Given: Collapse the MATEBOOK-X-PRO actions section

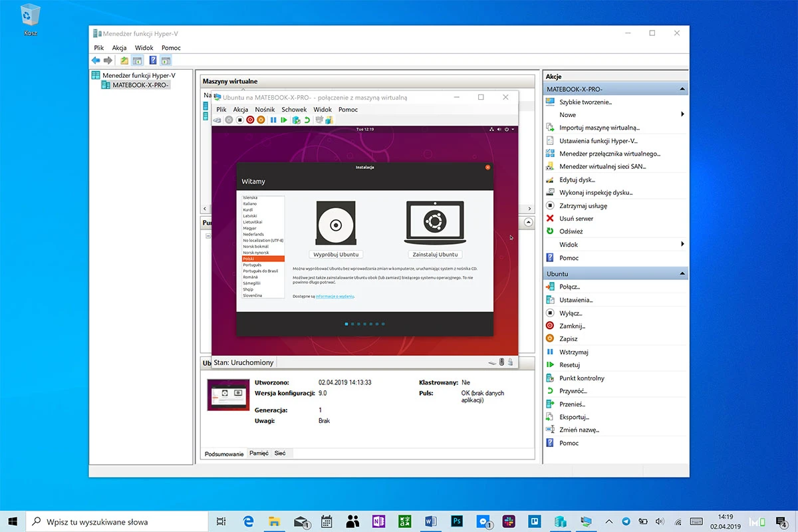Looking at the screenshot, I should coord(682,89).
